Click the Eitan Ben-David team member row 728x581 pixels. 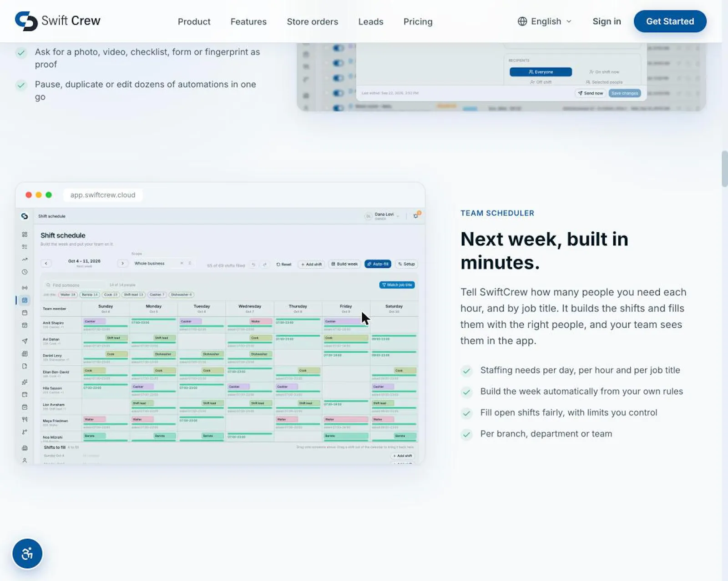pyautogui.click(x=230, y=374)
